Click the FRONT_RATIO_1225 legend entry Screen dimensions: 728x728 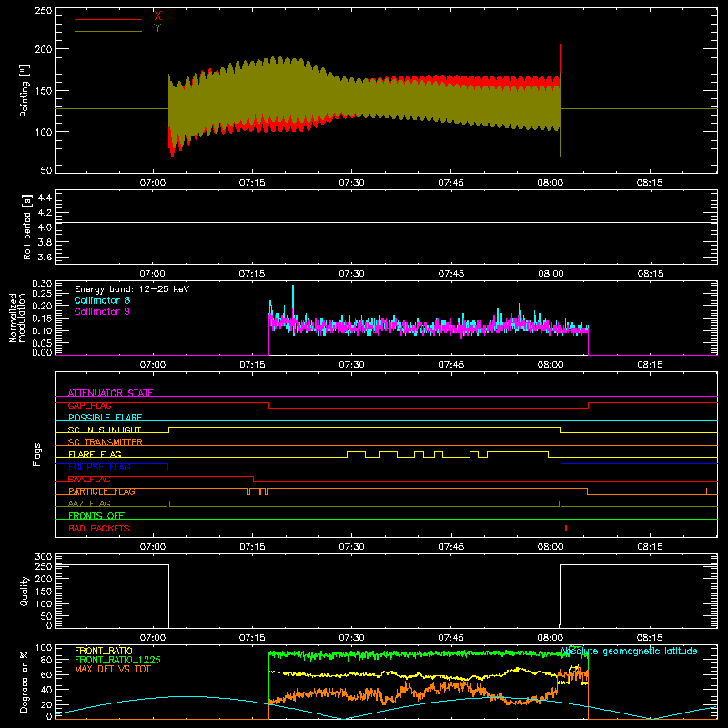pos(118,660)
